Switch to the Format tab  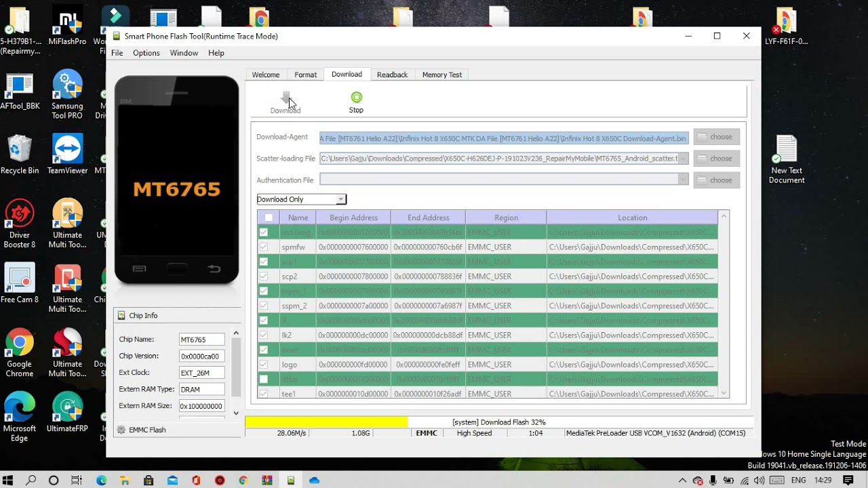pyautogui.click(x=306, y=75)
